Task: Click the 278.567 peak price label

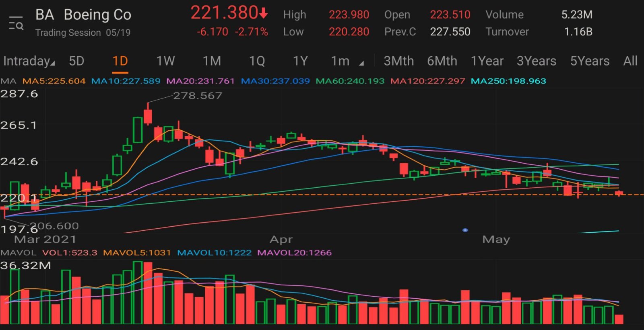Action: tap(198, 96)
